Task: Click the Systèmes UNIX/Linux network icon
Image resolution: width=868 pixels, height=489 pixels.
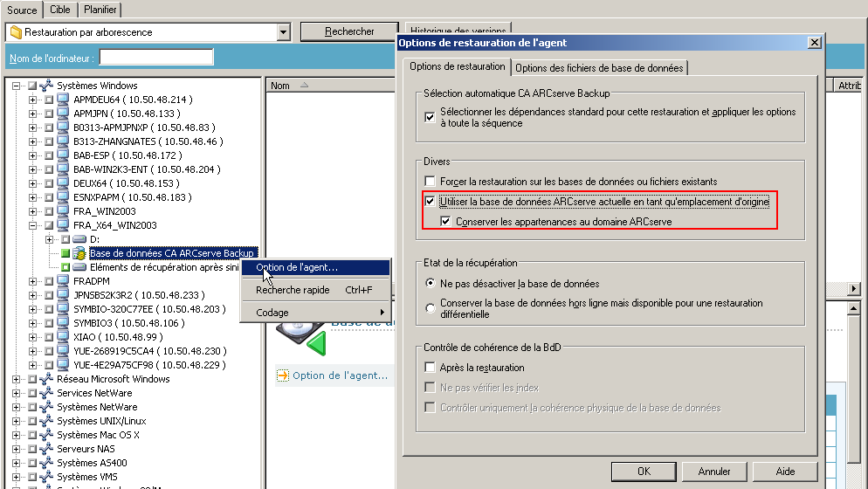Action: pyautogui.click(x=46, y=421)
